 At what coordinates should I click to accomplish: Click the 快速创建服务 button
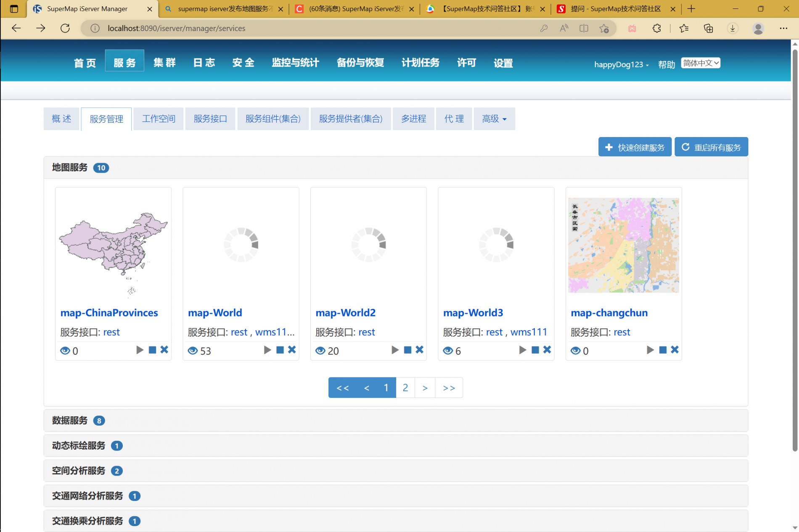click(635, 147)
